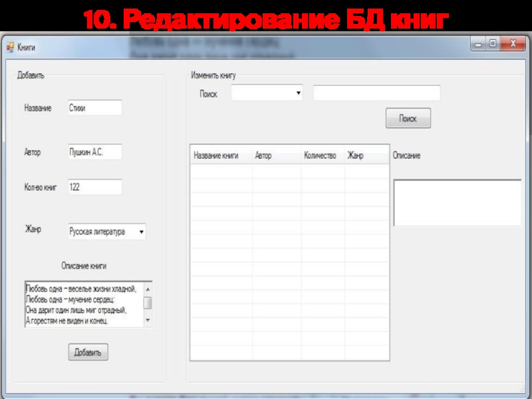This screenshot has height=399, width=532.
Task: Minimize the Книги window
Action: (478, 44)
